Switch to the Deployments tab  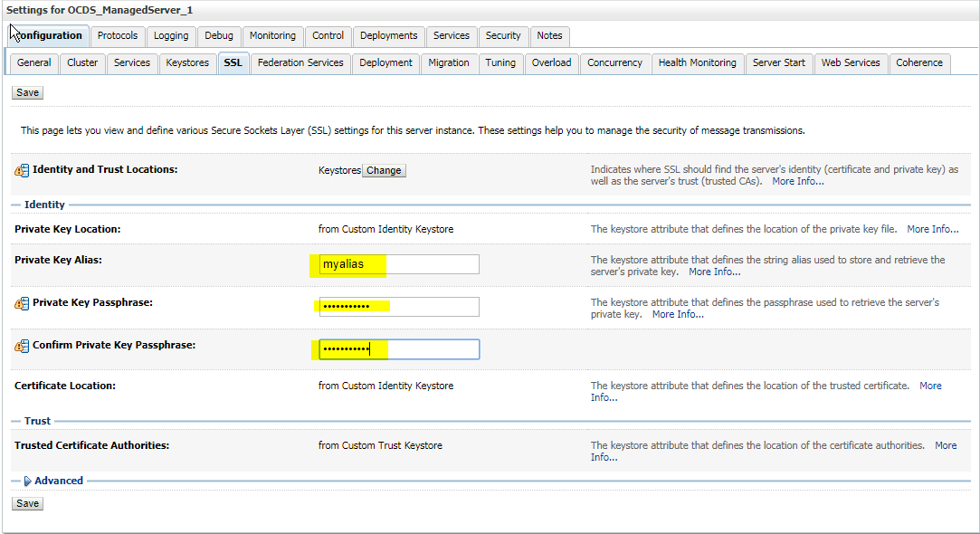[388, 36]
